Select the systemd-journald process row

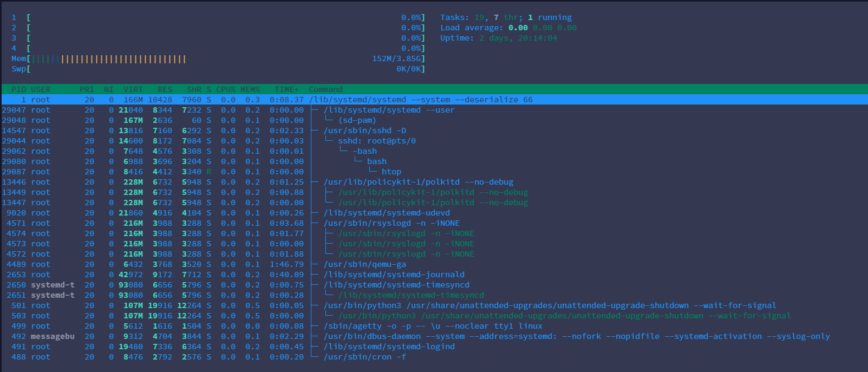(394, 275)
